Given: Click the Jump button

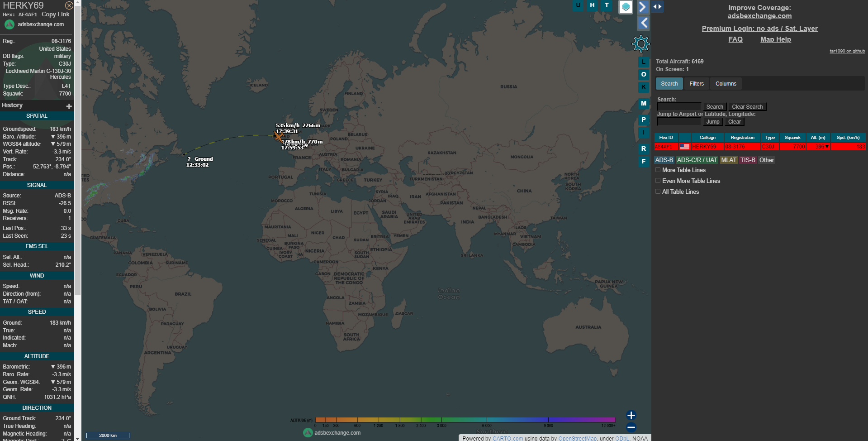Looking at the screenshot, I should [713, 122].
